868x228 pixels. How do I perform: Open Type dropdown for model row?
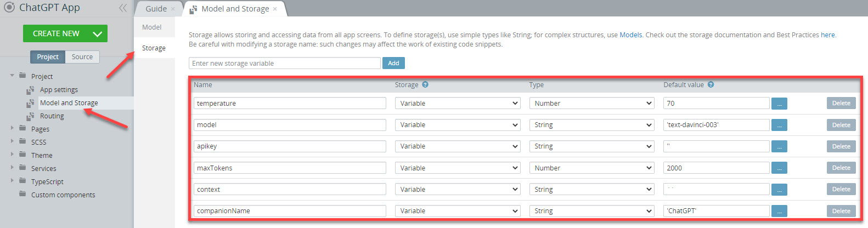pyautogui.click(x=591, y=125)
